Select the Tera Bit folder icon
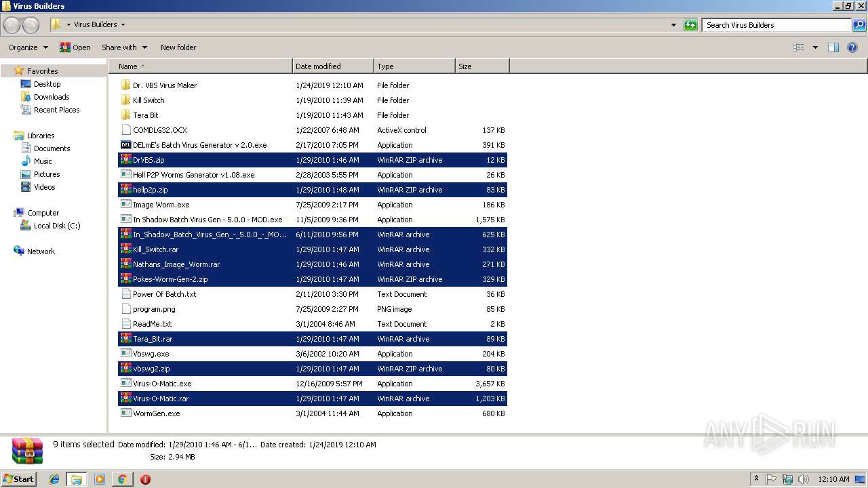This screenshot has width=868, height=488. click(x=125, y=115)
